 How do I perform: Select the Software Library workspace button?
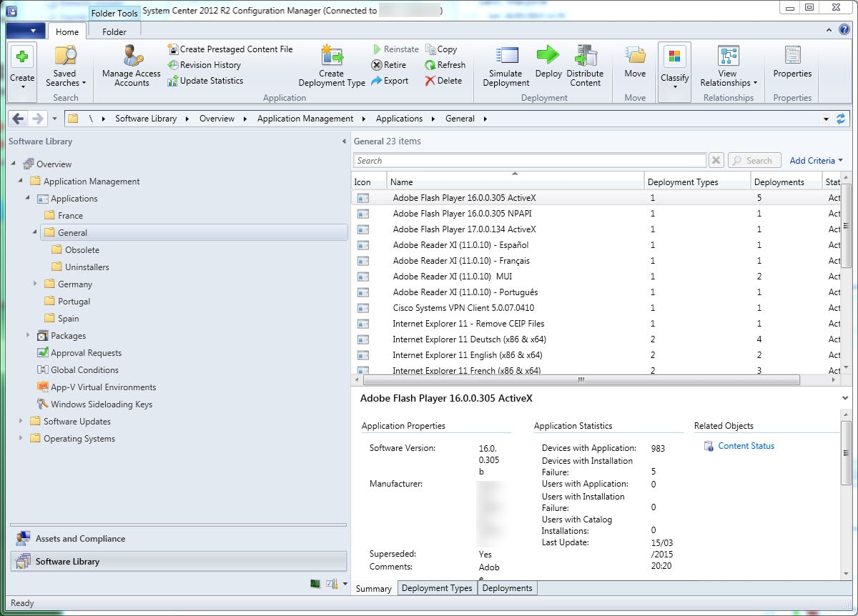tap(178, 561)
